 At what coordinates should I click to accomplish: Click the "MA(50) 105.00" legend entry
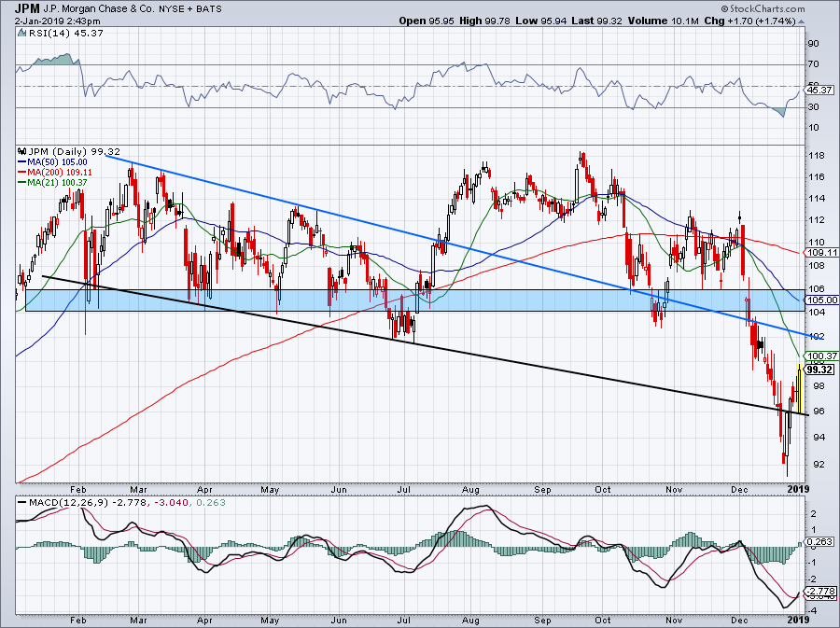pos(57,162)
